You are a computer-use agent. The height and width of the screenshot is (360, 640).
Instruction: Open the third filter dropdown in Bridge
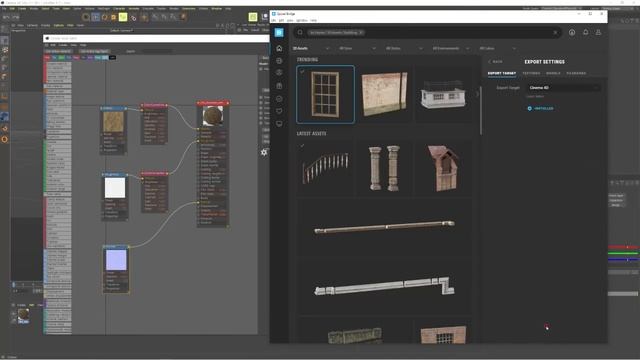pyautogui.click(x=404, y=48)
